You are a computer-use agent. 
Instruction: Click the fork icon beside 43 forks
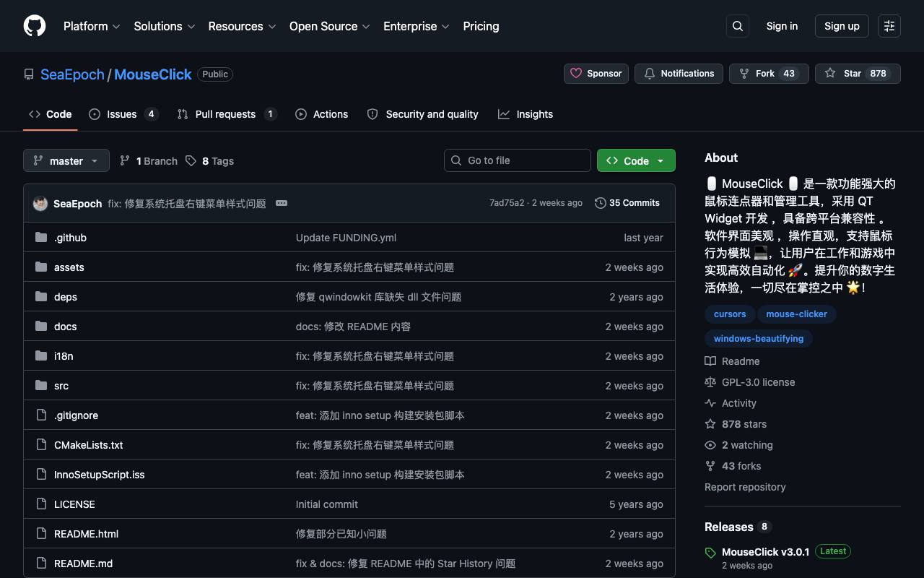pos(710,466)
